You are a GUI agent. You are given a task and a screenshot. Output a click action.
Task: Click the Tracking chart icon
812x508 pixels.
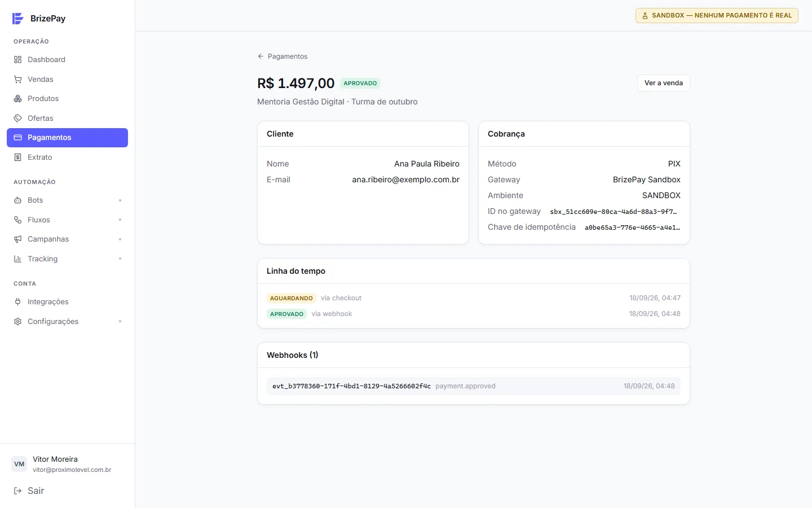(18, 259)
